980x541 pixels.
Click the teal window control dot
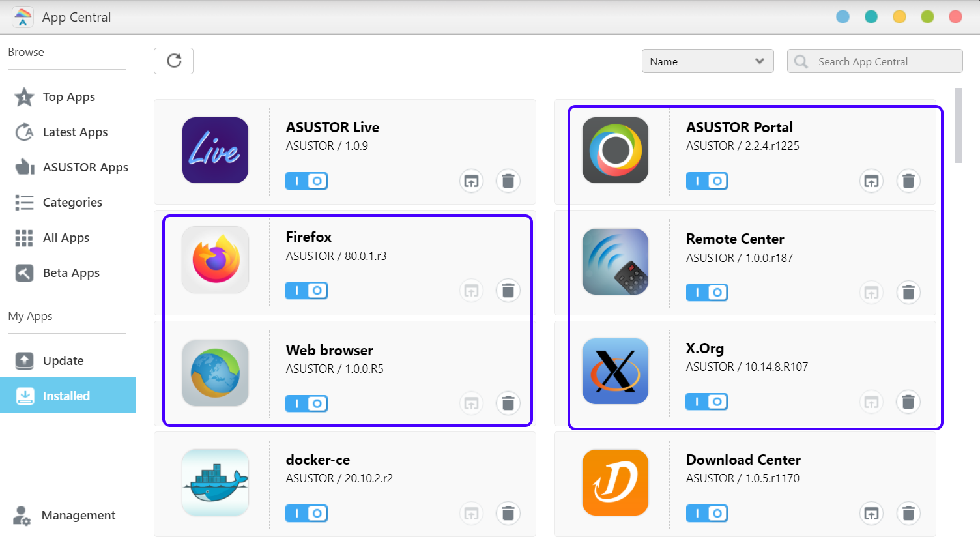point(871,17)
